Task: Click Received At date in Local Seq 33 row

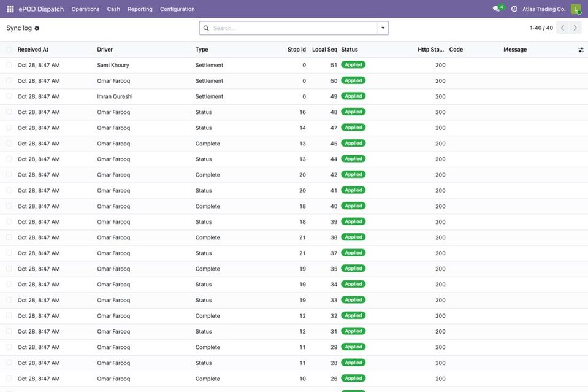Action: coord(39,300)
